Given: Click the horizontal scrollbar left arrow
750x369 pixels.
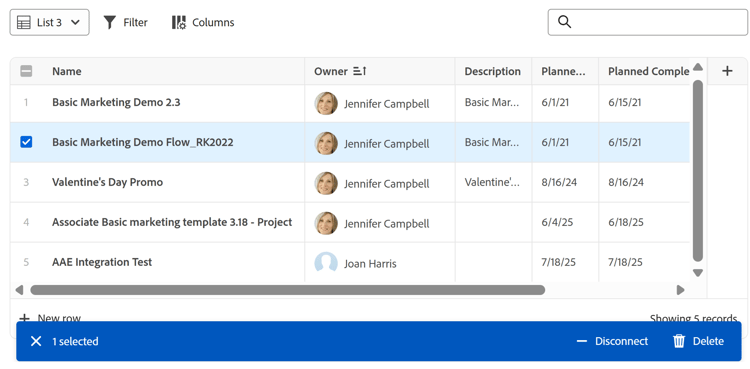Looking at the screenshot, I should [19, 290].
